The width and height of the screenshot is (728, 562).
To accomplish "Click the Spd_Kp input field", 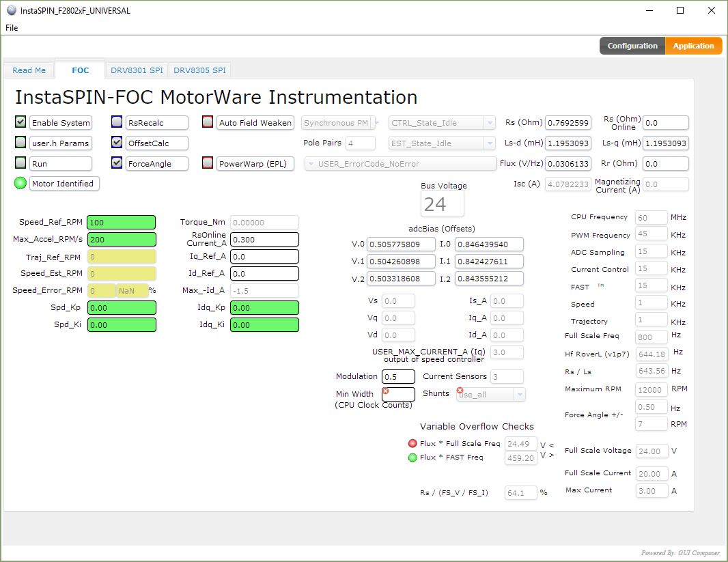I will click(x=122, y=308).
